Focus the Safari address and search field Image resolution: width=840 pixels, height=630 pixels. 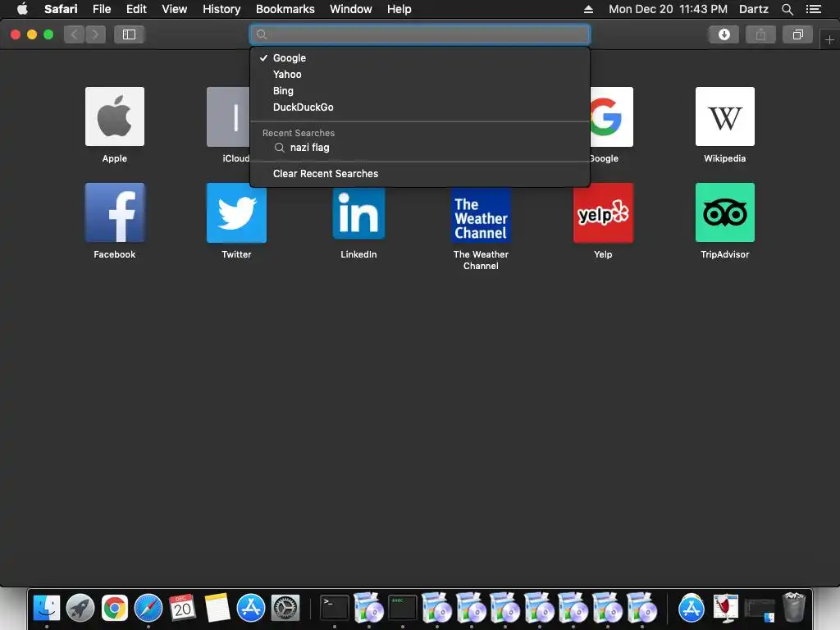coord(420,34)
